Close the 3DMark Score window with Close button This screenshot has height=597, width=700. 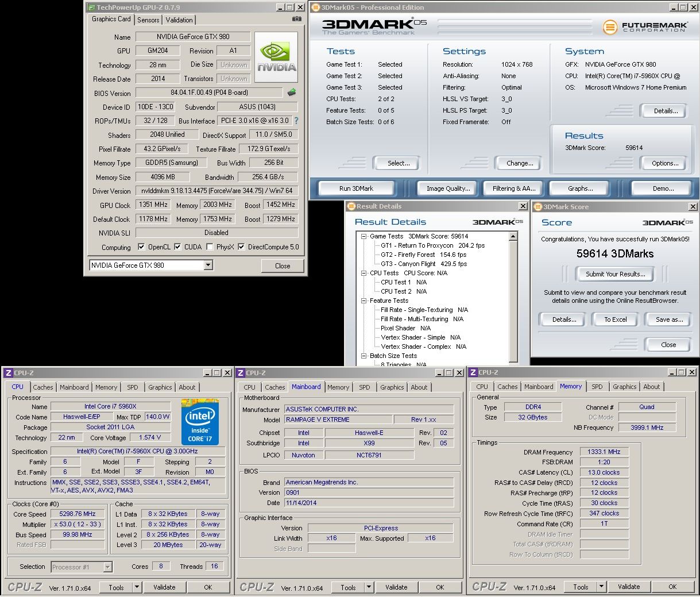[668, 345]
